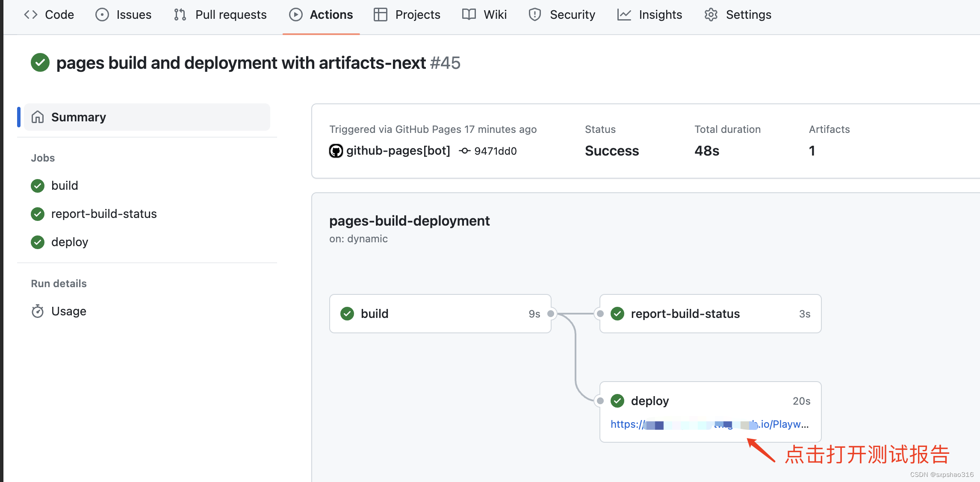This screenshot has height=482, width=980.
Task: Open the Usage run details
Action: coord(69,311)
